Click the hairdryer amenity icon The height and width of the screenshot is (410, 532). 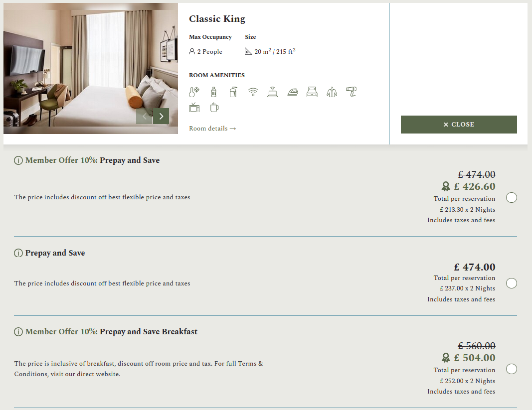(x=351, y=92)
